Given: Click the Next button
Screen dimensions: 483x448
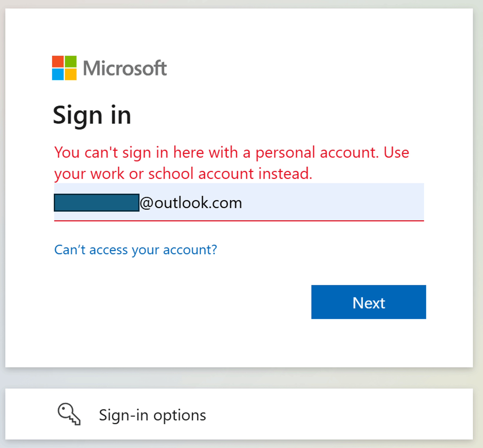Looking at the screenshot, I should (369, 302).
